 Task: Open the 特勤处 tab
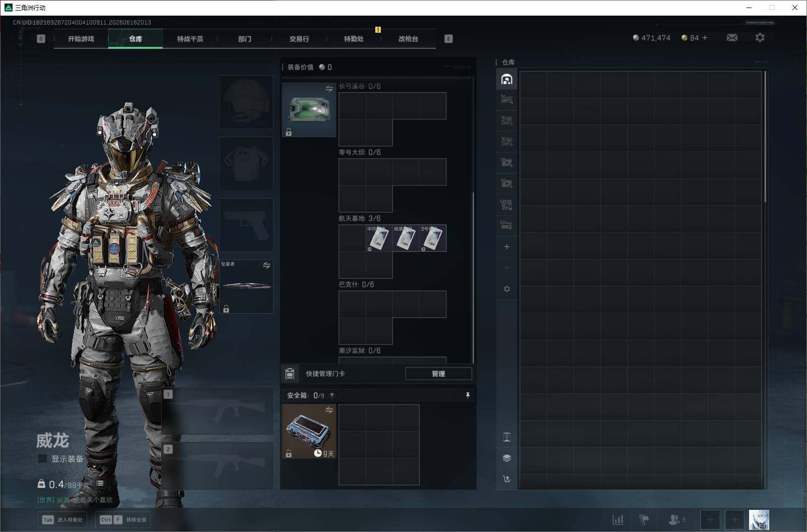354,39
